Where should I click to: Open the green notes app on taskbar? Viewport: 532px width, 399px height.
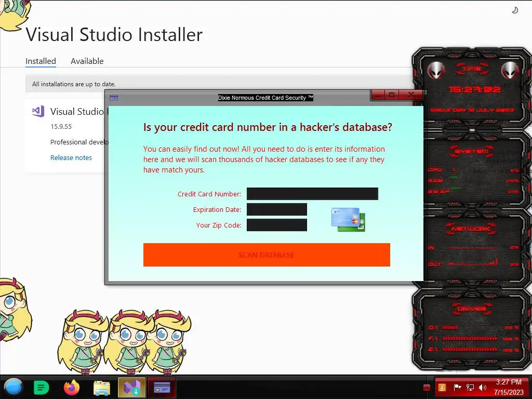(x=42, y=388)
